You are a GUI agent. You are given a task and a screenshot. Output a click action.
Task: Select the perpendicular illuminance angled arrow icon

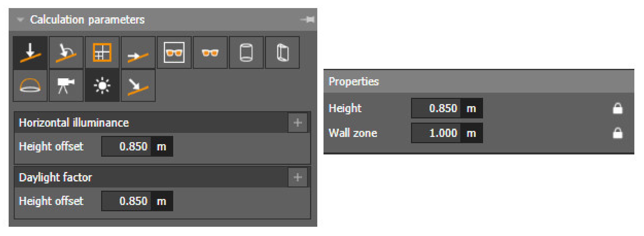click(x=66, y=53)
